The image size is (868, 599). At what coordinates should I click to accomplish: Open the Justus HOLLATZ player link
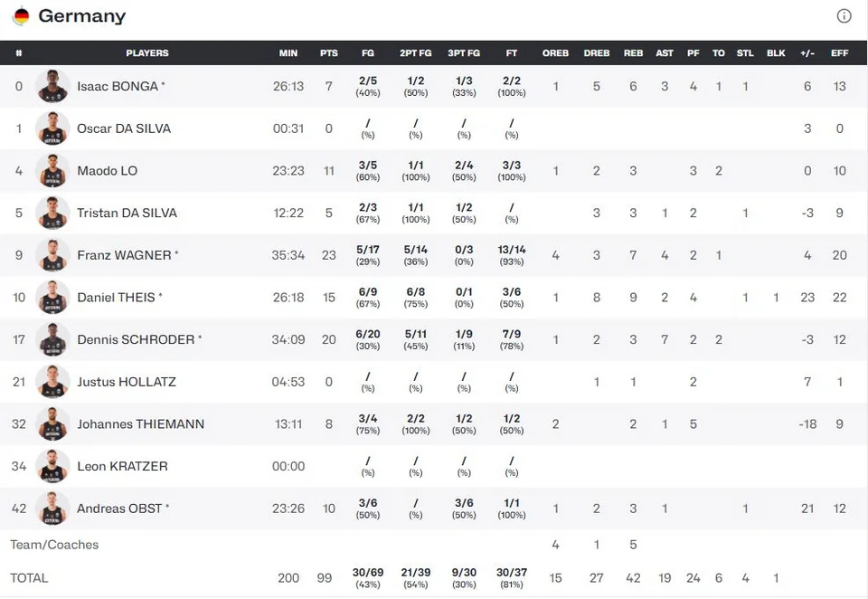(x=127, y=382)
